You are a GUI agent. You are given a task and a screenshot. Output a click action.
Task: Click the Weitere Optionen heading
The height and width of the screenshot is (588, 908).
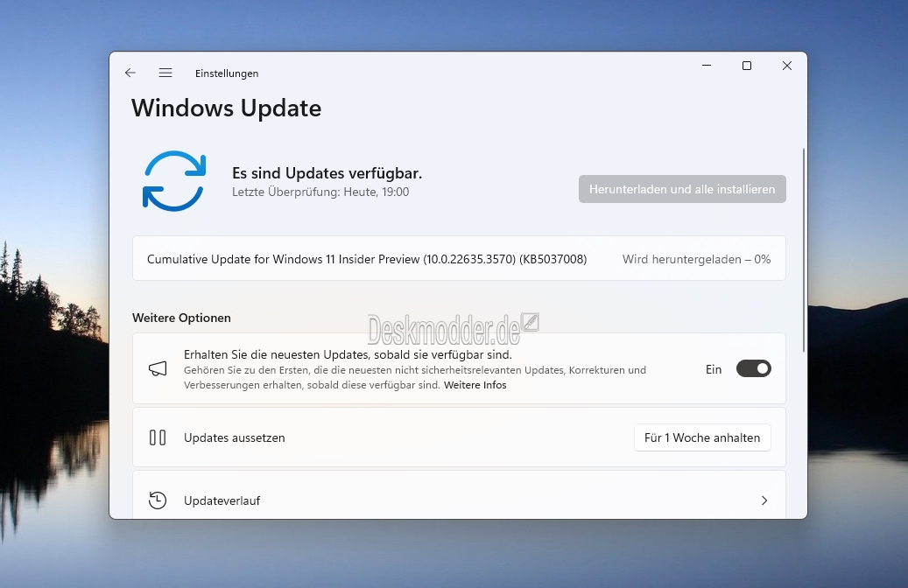(x=181, y=318)
